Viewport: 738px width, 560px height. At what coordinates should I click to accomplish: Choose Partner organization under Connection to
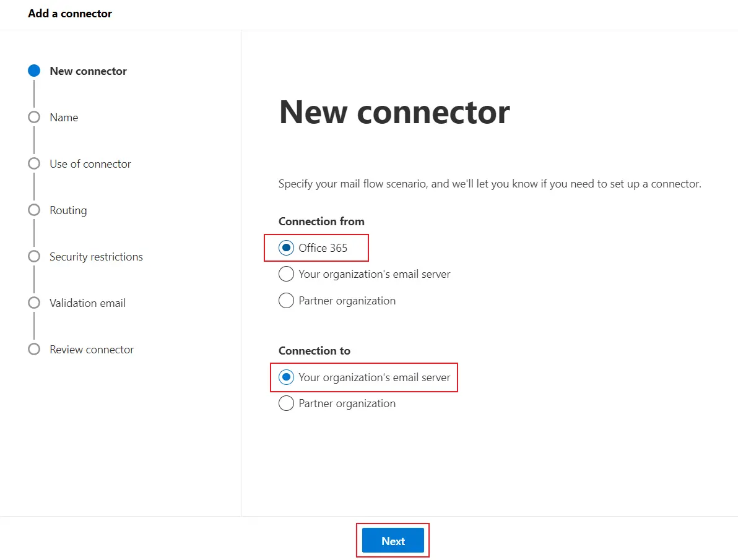coord(286,403)
